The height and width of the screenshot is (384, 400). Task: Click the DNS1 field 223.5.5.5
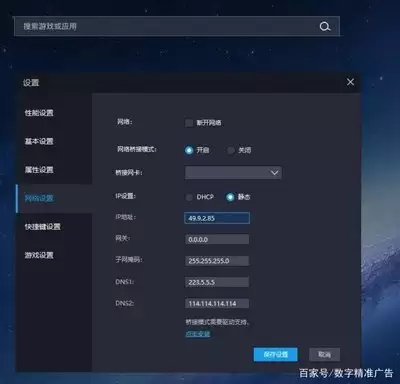pos(217,282)
